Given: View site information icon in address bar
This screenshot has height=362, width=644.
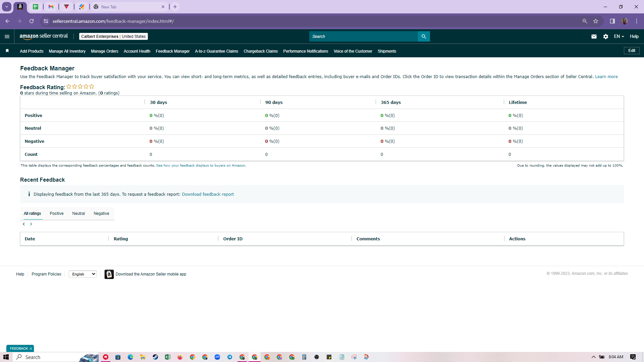Looking at the screenshot, I should click(x=46, y=21).
